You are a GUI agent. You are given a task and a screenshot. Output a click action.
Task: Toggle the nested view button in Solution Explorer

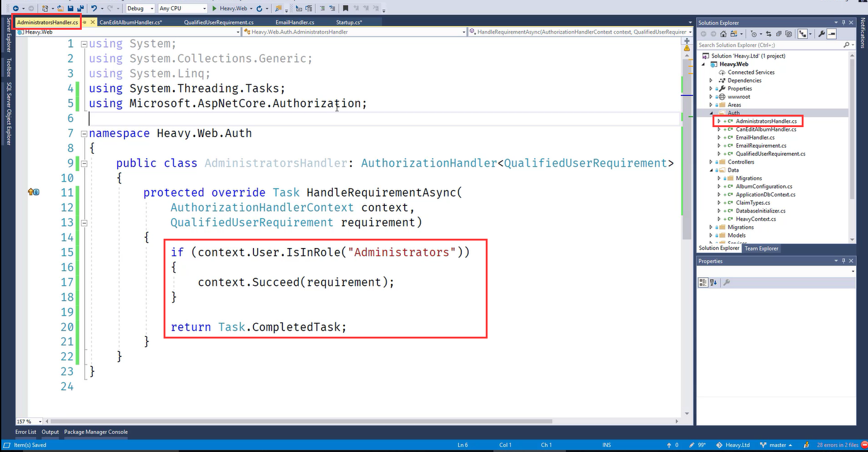pos(802,34)
